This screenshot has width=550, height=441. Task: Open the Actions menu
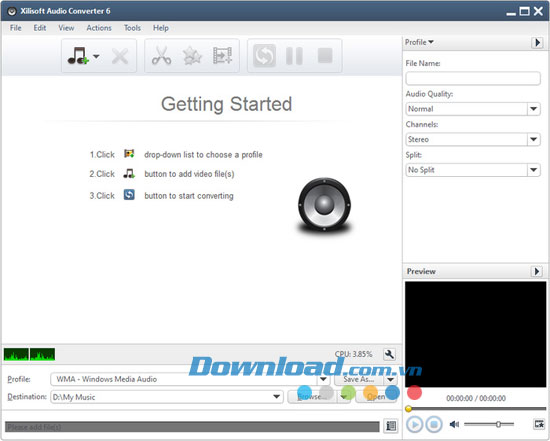pyautogui.click(x=99, y=28)
